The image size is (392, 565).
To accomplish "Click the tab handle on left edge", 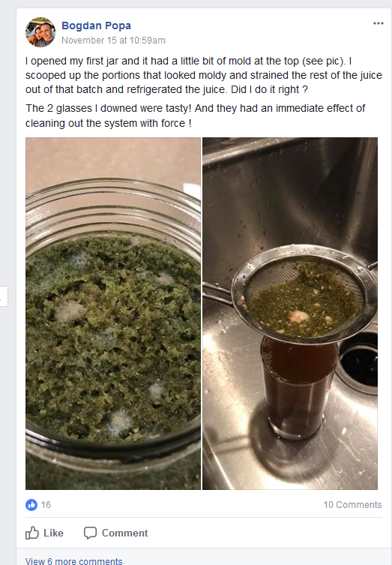I will [x=4, y=296].
